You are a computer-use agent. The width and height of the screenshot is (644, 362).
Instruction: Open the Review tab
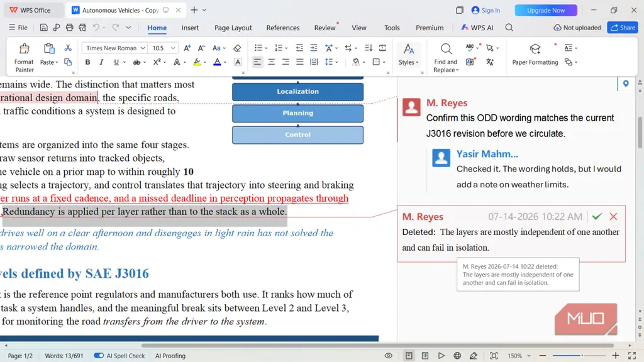click(325, 28)
